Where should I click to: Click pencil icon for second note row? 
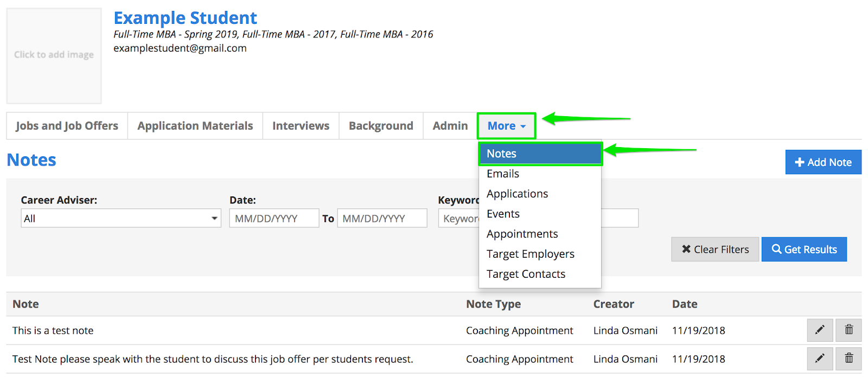[x=820, y=359]
